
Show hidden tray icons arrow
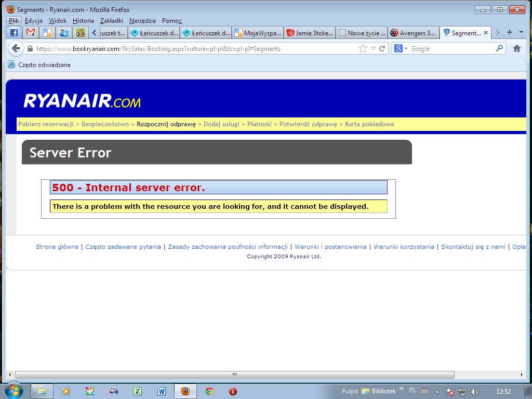coord(437,392)
